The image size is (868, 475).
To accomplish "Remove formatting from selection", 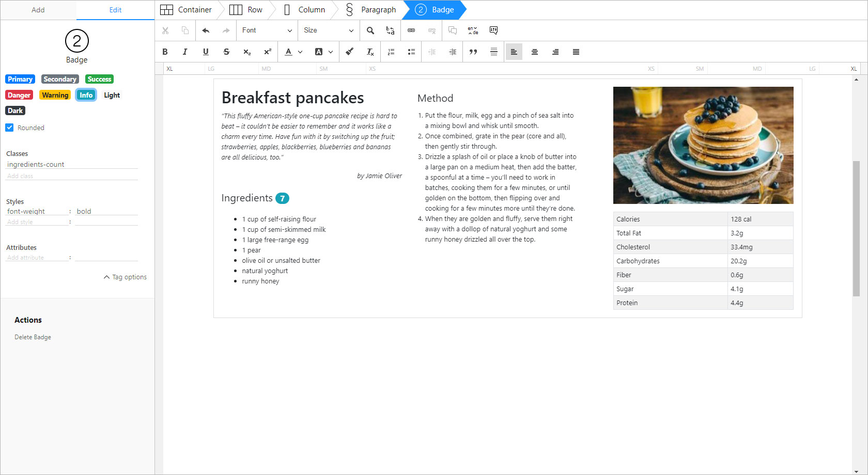I will point(370,52).
